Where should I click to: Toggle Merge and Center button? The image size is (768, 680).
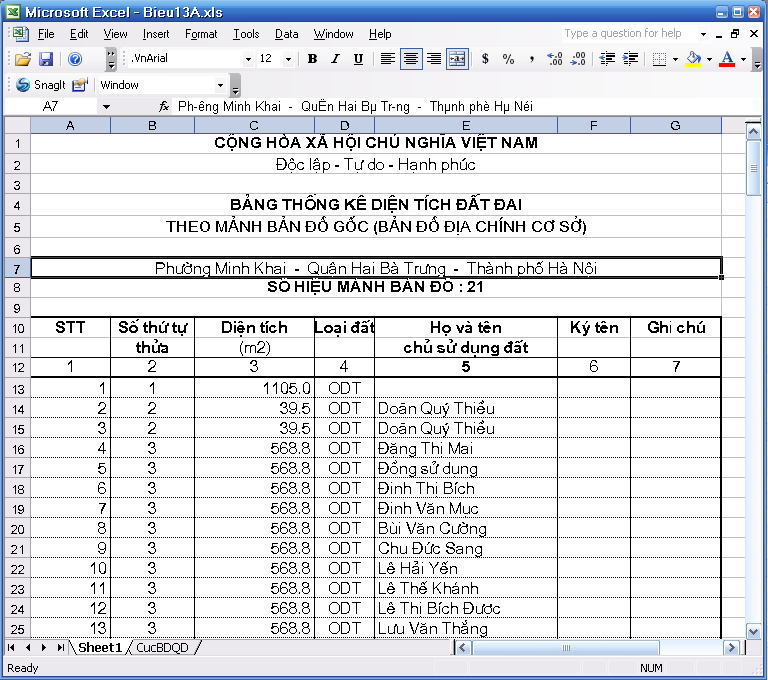(457, 59)
